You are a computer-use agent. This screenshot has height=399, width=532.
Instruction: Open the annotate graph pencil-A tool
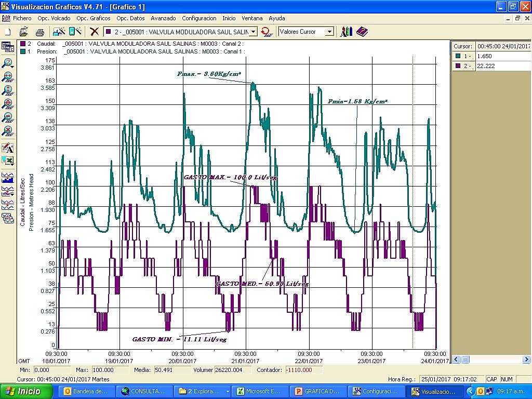[8, 148]
